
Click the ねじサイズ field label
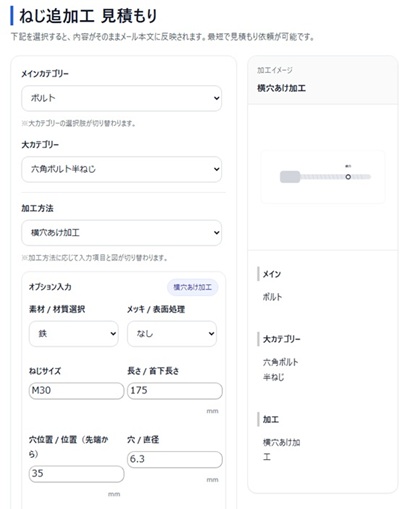pos(45,371)
